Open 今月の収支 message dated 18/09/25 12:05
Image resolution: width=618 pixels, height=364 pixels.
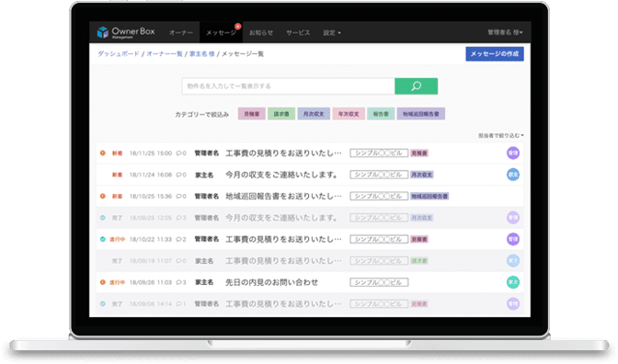281,218
